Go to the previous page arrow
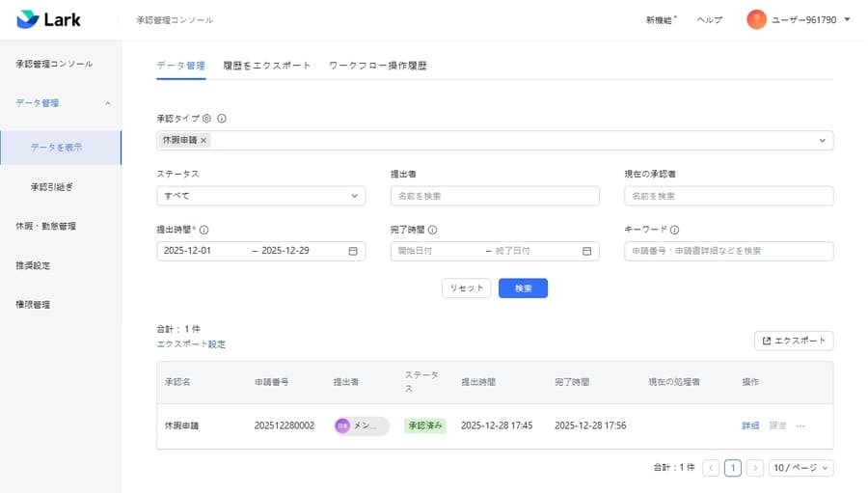Image resolution: width=868 pixels, height=493 pixels. pyautogui.click(x=711, y=468)
